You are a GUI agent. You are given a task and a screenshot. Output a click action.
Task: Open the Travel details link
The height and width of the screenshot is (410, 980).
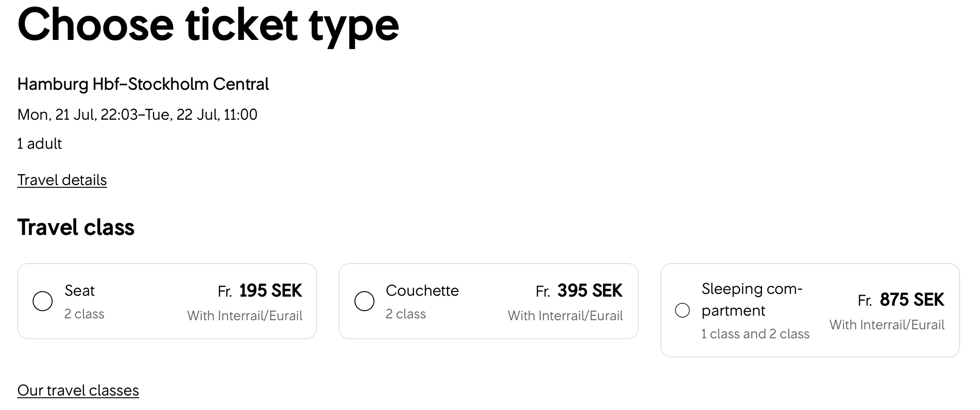point(62,180)
